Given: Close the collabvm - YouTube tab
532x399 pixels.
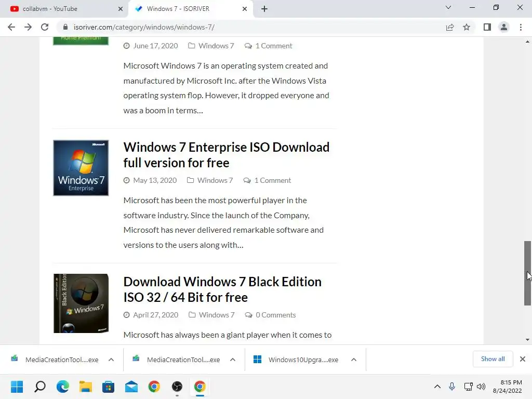Looking at the screenshot, I should 120,9.
